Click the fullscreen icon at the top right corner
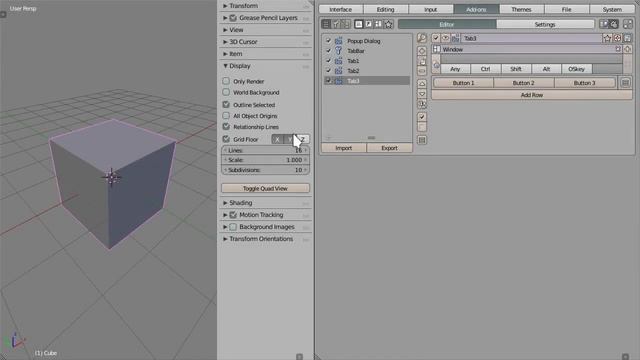The image size is (640, 360). [x=628, y=24]
